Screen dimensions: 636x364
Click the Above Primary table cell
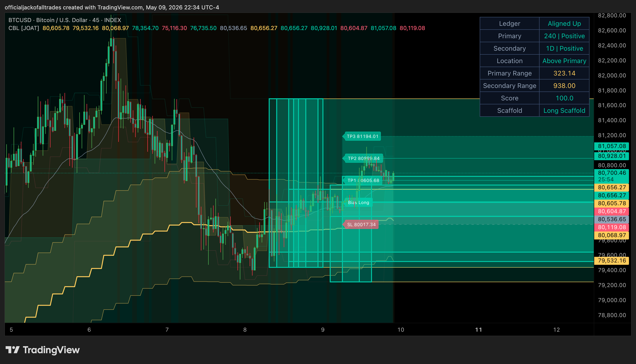tap(564, 61)
